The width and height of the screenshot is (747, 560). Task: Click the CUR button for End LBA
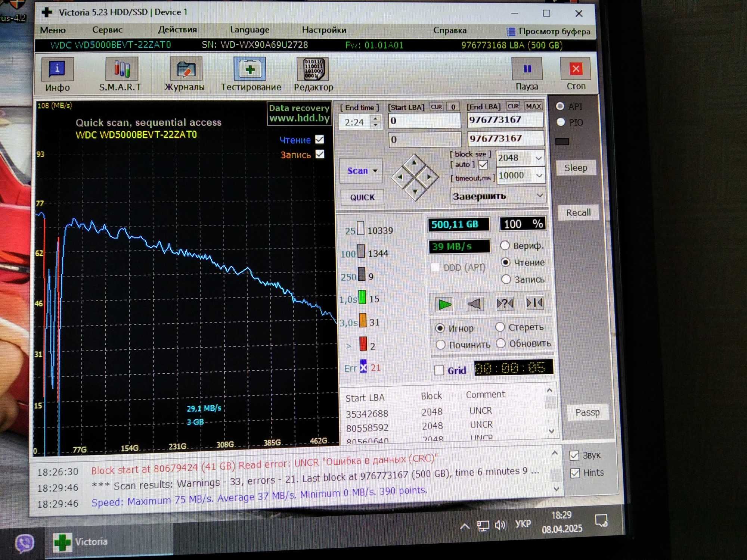[x=513, y=106]
